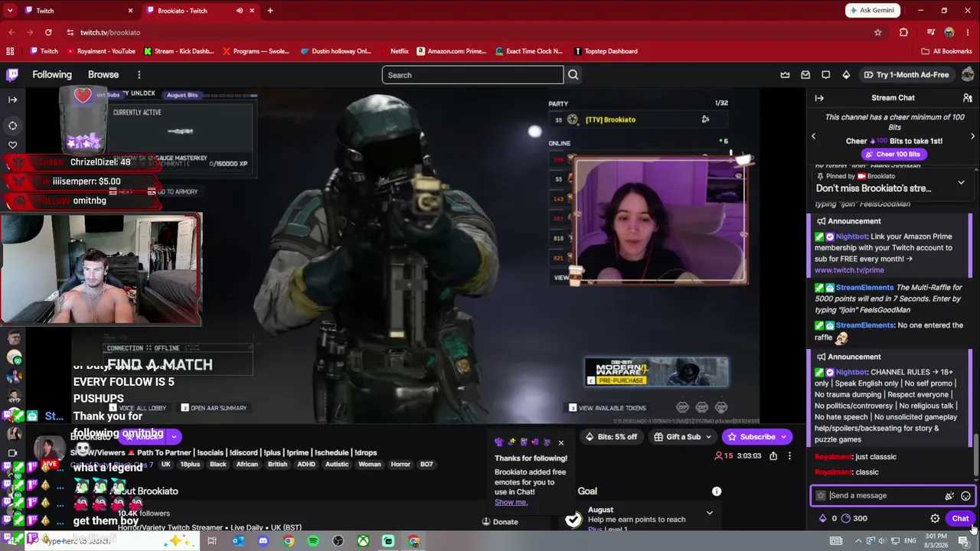Open the Whispers speech bubble icon
The width and height of the screenshot is (980, 551).
point(825,75)
